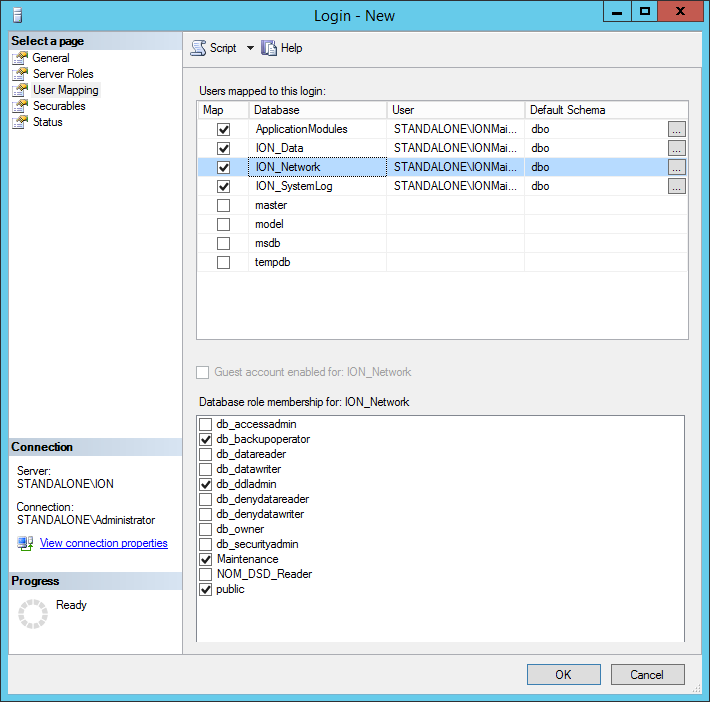
Task: Click the Script button label
Action: (223, 48)
